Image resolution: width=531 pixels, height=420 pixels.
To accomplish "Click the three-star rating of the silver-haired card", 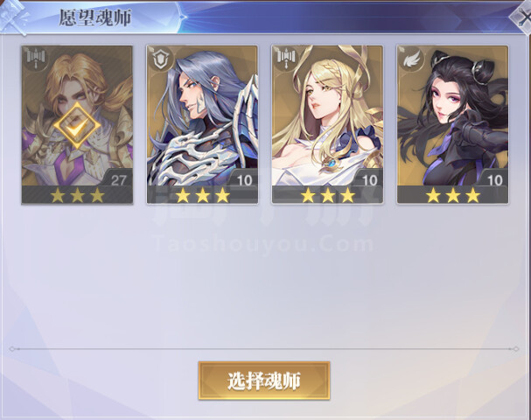I will (x=202, y=195).
